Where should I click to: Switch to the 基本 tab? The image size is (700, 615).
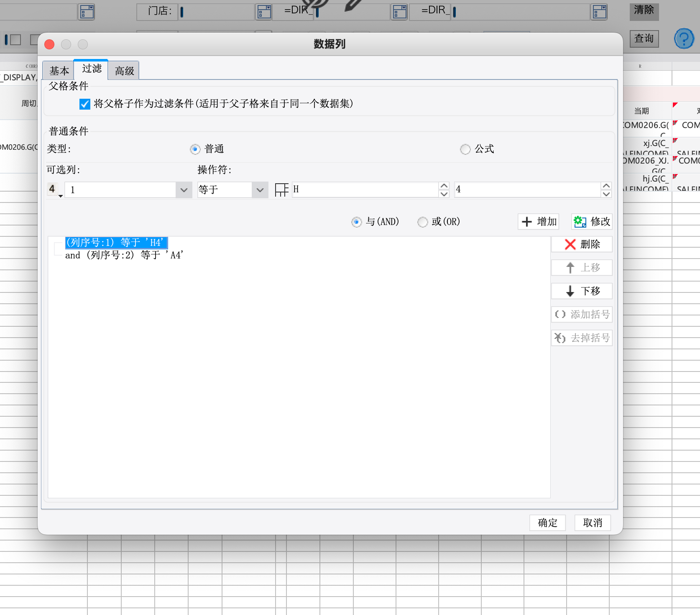click(x=59, y=71)
